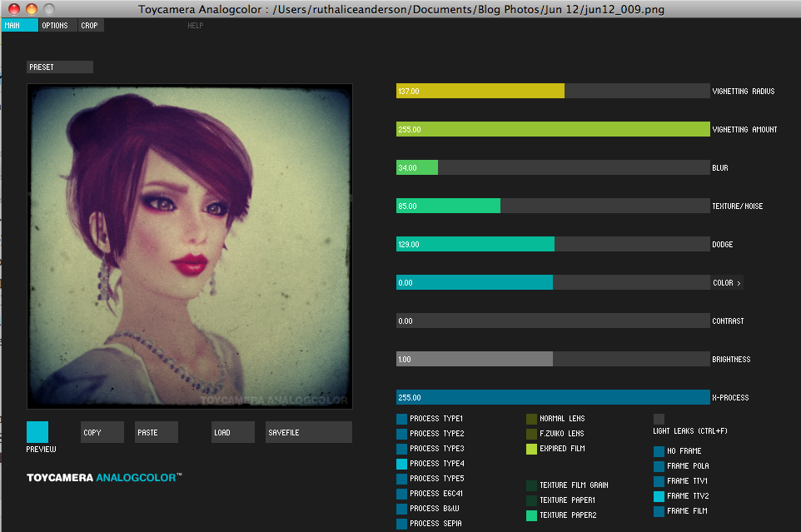Click the portrait preview image
Image resolution: width=801 pixels, height=532 pixels.
[x=190, y=246]
